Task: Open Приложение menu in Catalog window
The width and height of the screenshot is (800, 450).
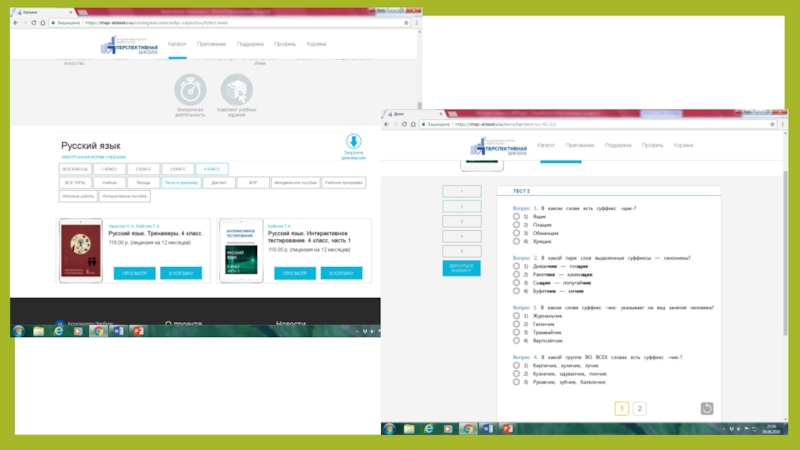Action: click(x=211, y=44)
